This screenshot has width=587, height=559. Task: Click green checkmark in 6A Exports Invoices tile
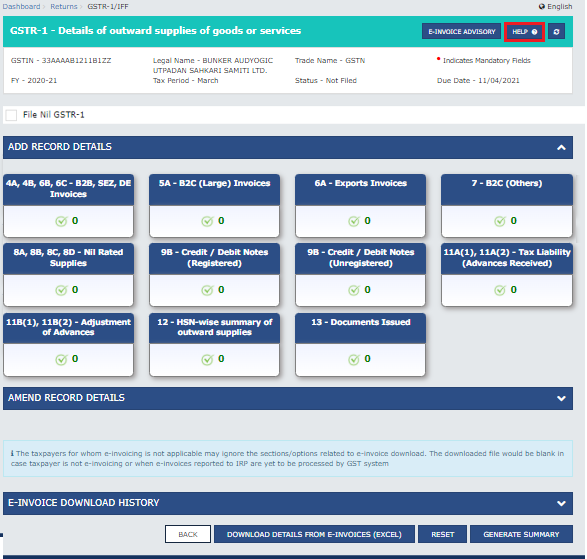coord(354,221)
